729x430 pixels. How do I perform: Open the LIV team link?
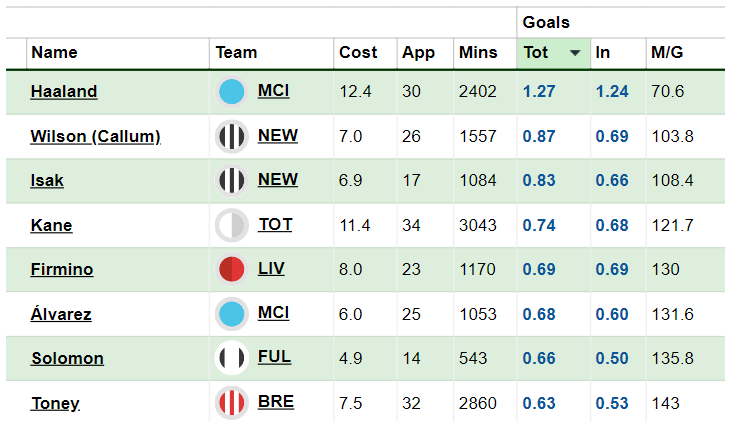(x=272, y=269)
